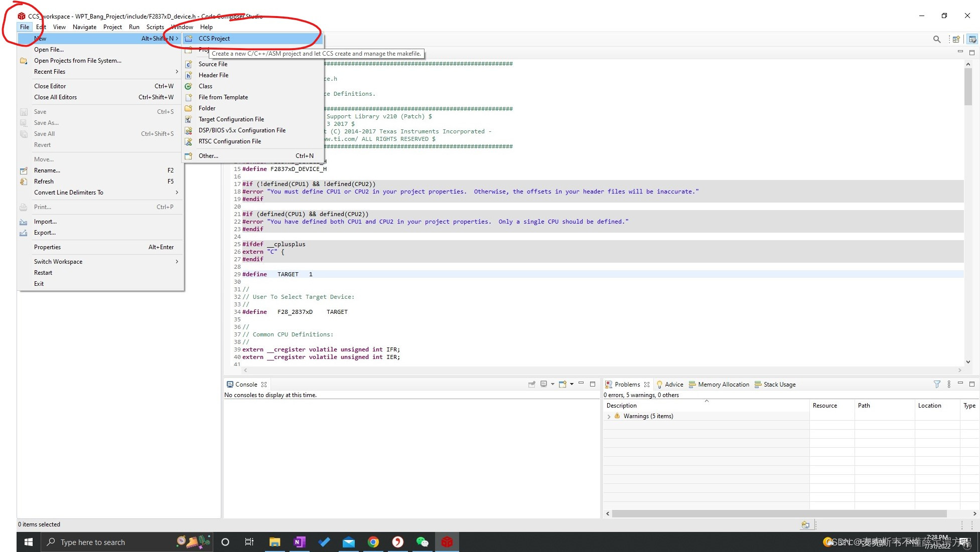This screenshot has width=980, height=552.
Task: Open Export... from File menu
Action: pyautogui.click(x=100, y=233)
